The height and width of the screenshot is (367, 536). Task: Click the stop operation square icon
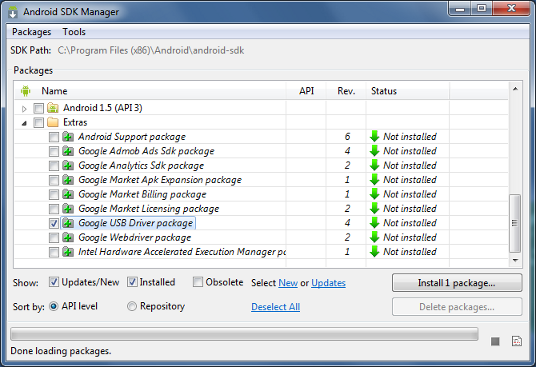coord(495,341)
